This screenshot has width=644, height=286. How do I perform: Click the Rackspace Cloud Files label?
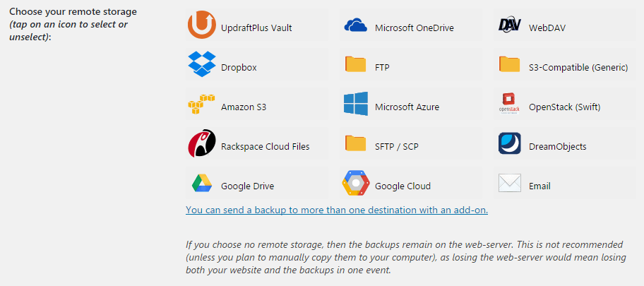pyautogui.click(x=266, y=147)
